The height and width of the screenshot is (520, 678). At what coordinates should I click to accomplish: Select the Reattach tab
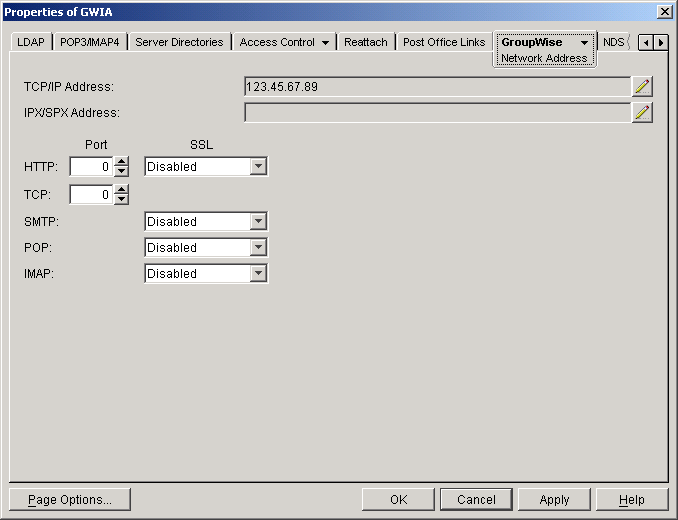366,42
